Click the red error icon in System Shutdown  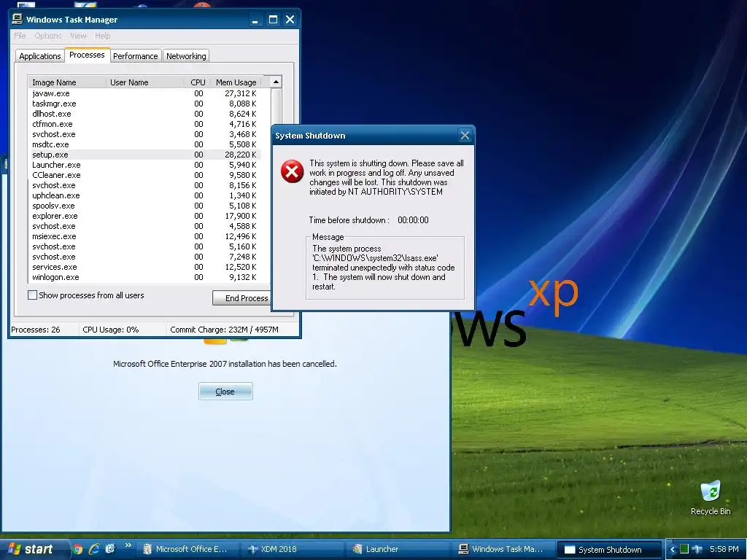coord(292,171)
